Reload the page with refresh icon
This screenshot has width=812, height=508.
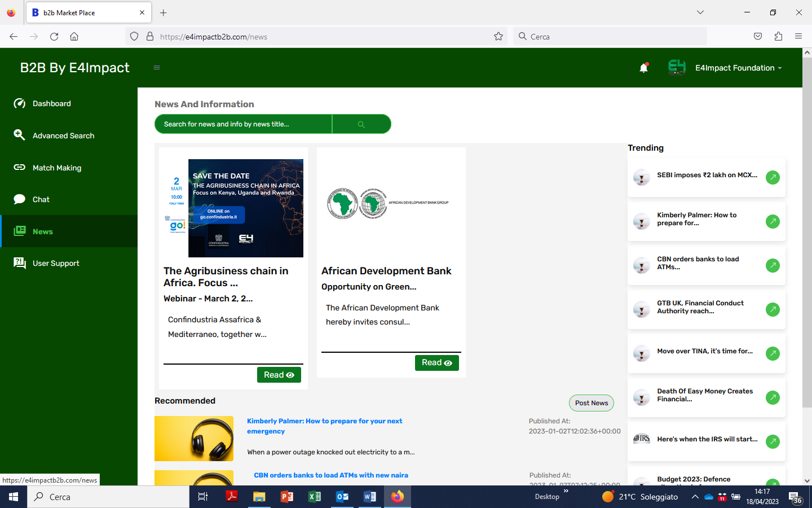pos(54,37)
